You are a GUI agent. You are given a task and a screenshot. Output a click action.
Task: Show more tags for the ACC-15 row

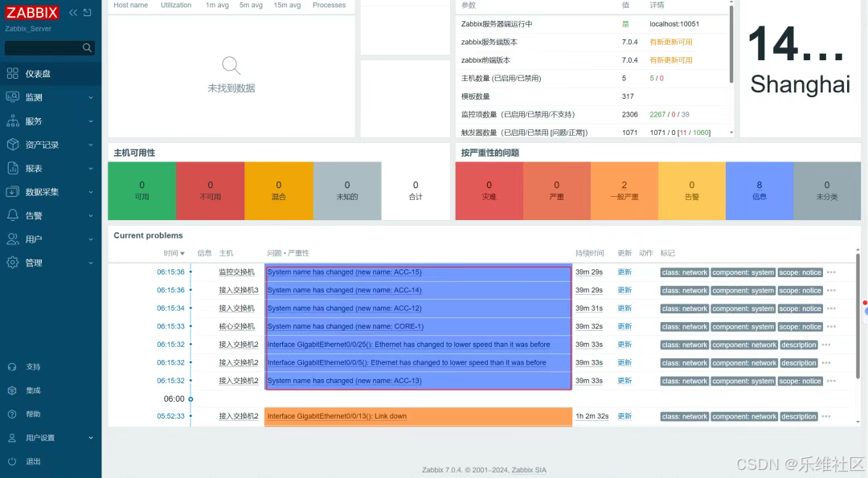tap(831, 272)
